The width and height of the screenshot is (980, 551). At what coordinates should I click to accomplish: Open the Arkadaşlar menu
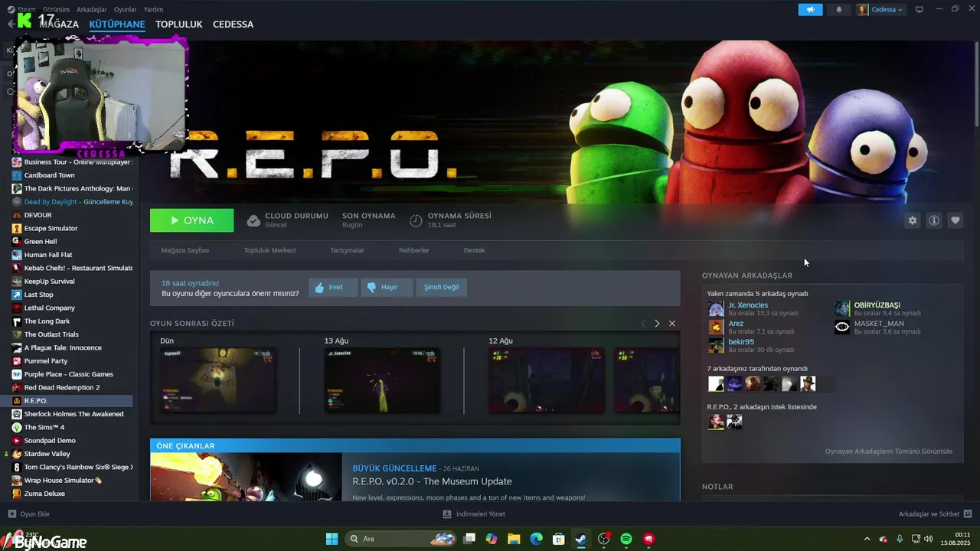tap(92, 9)
